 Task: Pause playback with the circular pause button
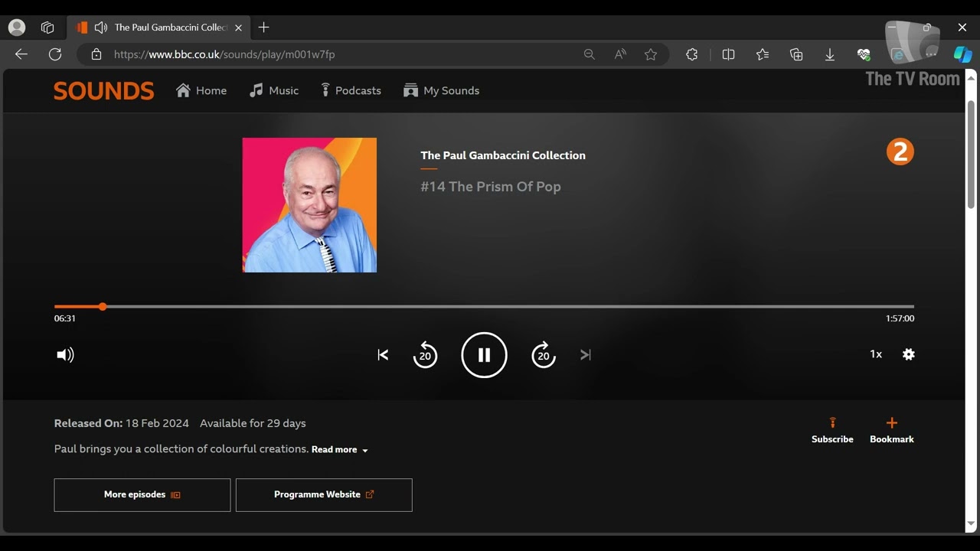click(x=484, y=354)
